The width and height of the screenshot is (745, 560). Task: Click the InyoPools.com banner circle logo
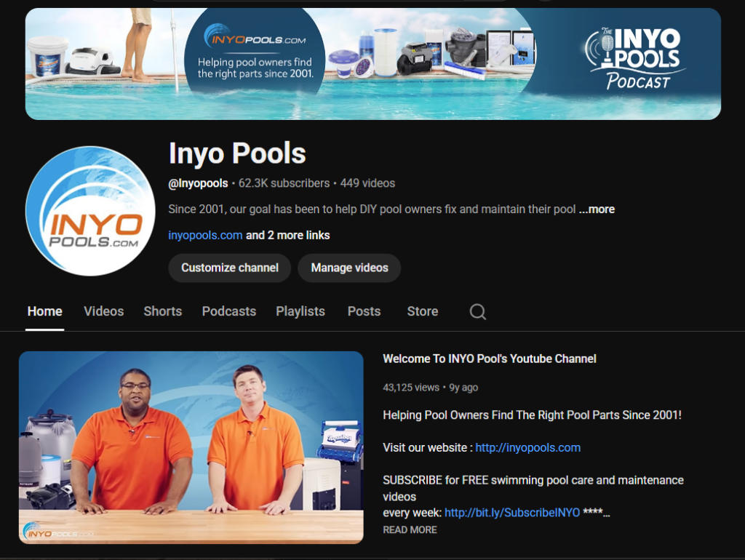coord(255,52)
